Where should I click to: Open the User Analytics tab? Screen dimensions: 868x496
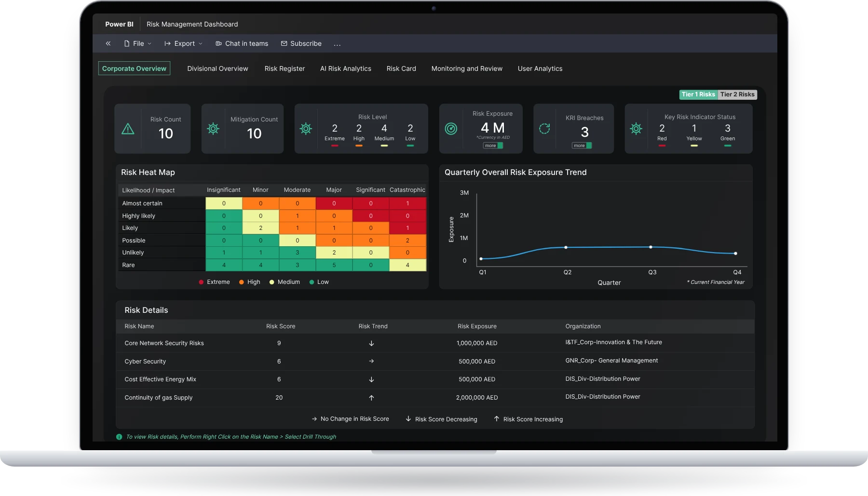click(x=540, y=68)
